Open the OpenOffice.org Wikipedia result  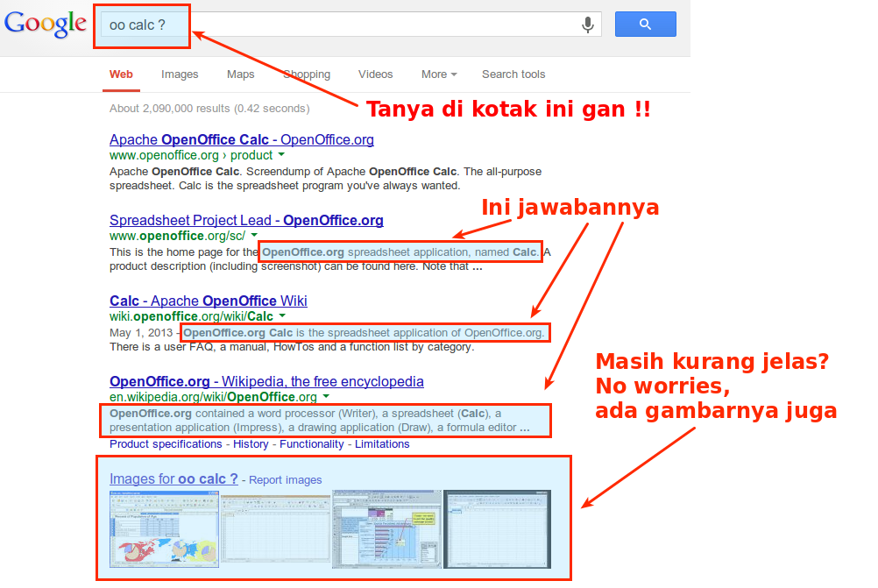[x=266, y=382]
